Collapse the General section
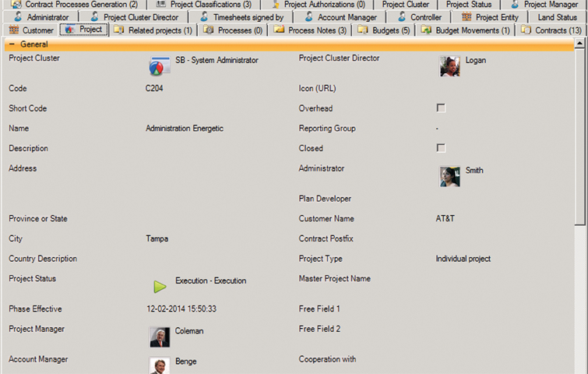Viewport: 588px width, 374px height. 12,44
